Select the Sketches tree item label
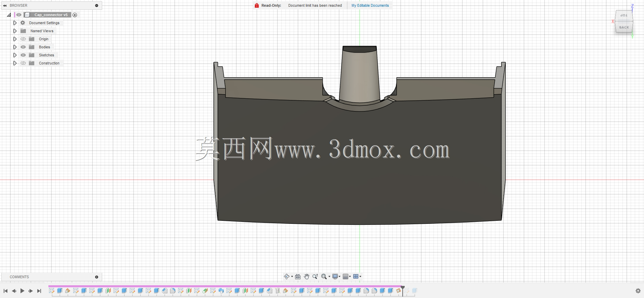 click(x=46, y=55)
